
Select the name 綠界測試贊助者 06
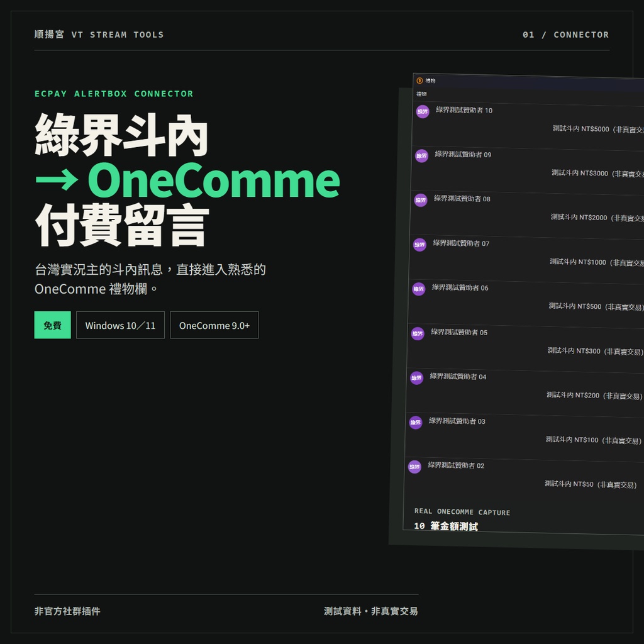tap(460, 287)
